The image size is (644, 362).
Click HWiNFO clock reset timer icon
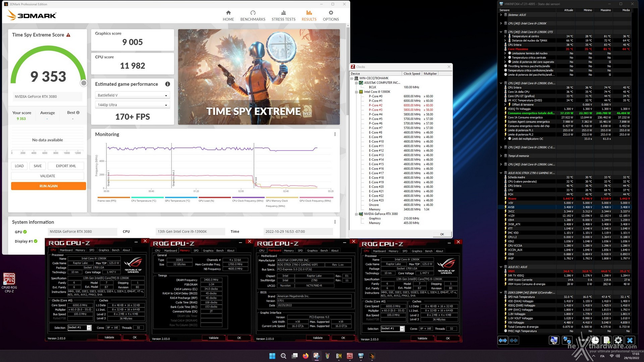click(595, 340)
